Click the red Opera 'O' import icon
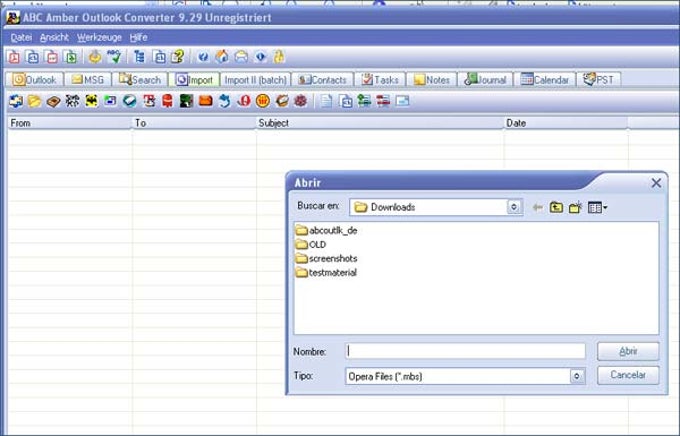 [x=244, y=101]
